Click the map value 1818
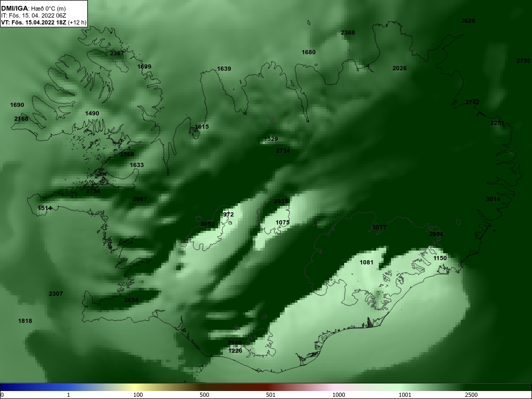The height and width of the screenshot is (399, 532). 25,321
